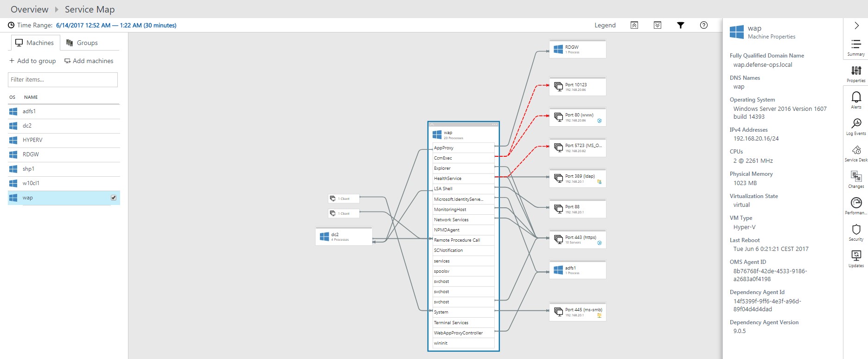Viewport: 868px width, 359px height.
Task: Select the adfs1 node on the map
Action: pyautogui.click(x=578, y=270)
